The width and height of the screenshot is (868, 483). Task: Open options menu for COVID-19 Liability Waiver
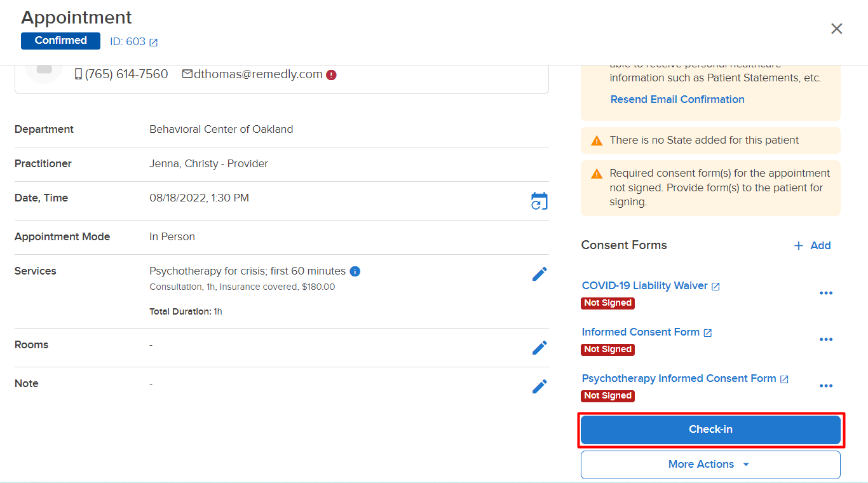[x=826, y=293]
